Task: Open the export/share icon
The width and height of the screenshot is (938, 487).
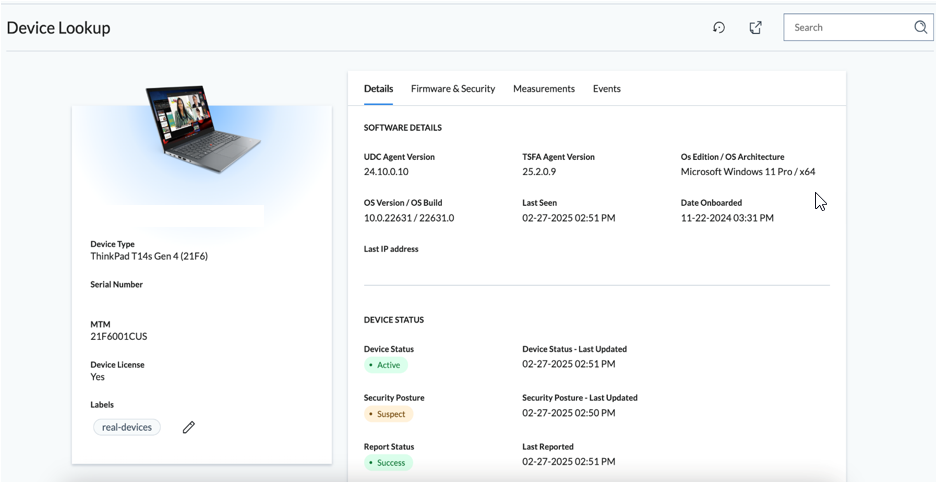Action: 756,28
